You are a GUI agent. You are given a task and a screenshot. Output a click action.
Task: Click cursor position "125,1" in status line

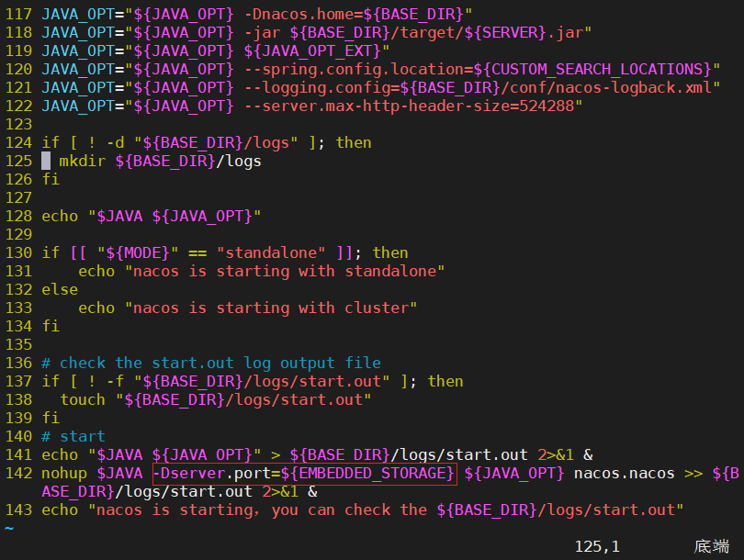pos(597,547)
